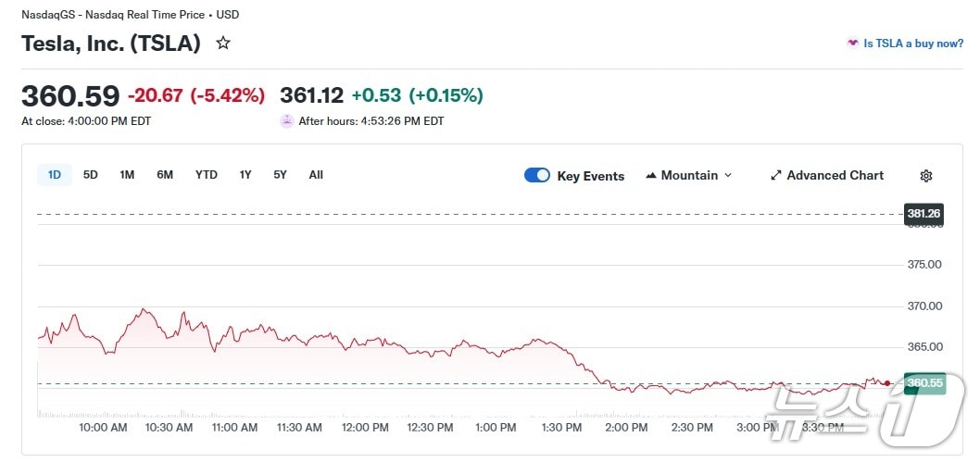The image size is (980, 462).
Task: Choose the 1M time range
Action: 127,175
